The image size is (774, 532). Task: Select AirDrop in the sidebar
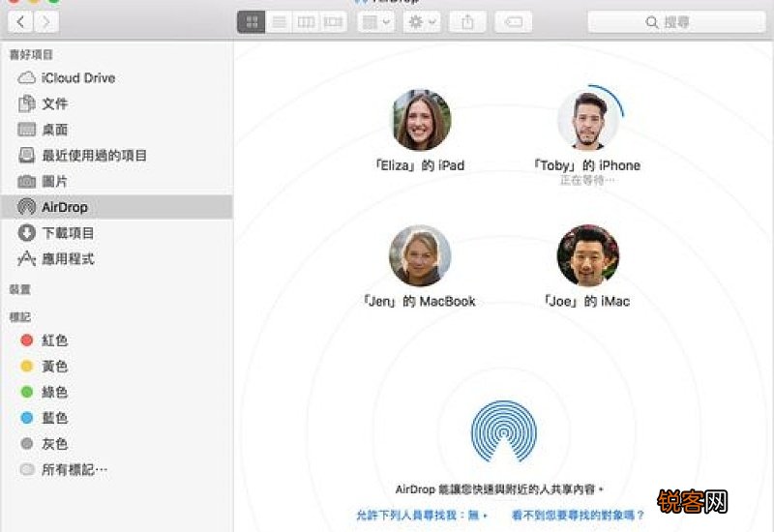(116, 207)
